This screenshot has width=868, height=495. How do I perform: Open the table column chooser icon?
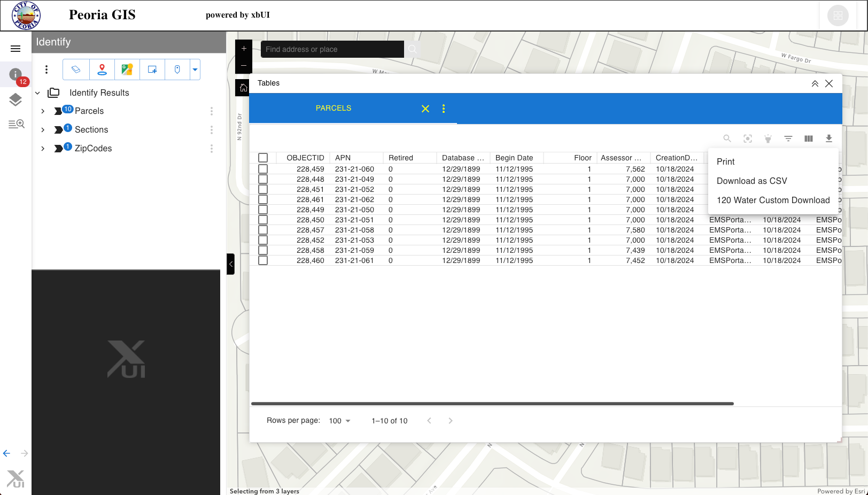[x=809, y=138]
